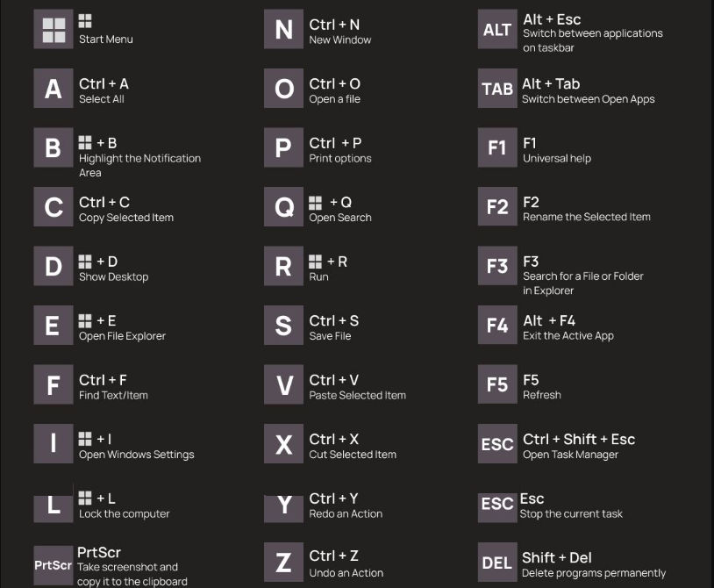Viewport: 714px width, 588px height.
Task: Click the Windows logo next to '+ R'
Action: 316,262
